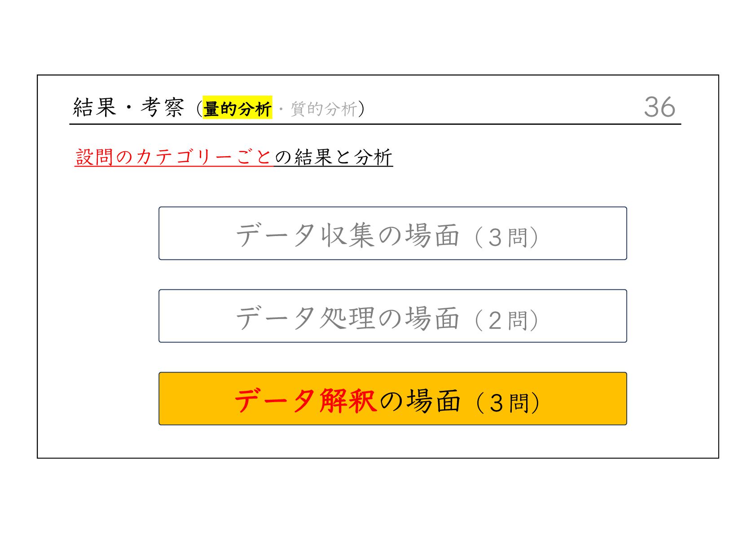Select （2問） in the データ処理 box

[x=506, y=320]
